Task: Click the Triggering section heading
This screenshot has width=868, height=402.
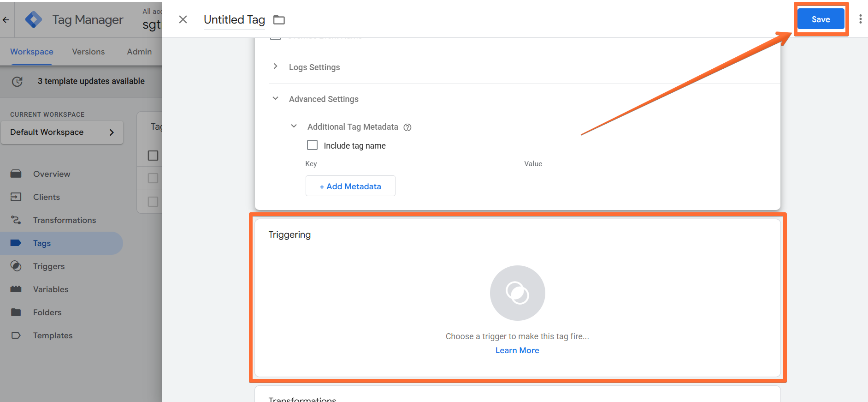Action: pyautogui.click(x=289, y=234)
